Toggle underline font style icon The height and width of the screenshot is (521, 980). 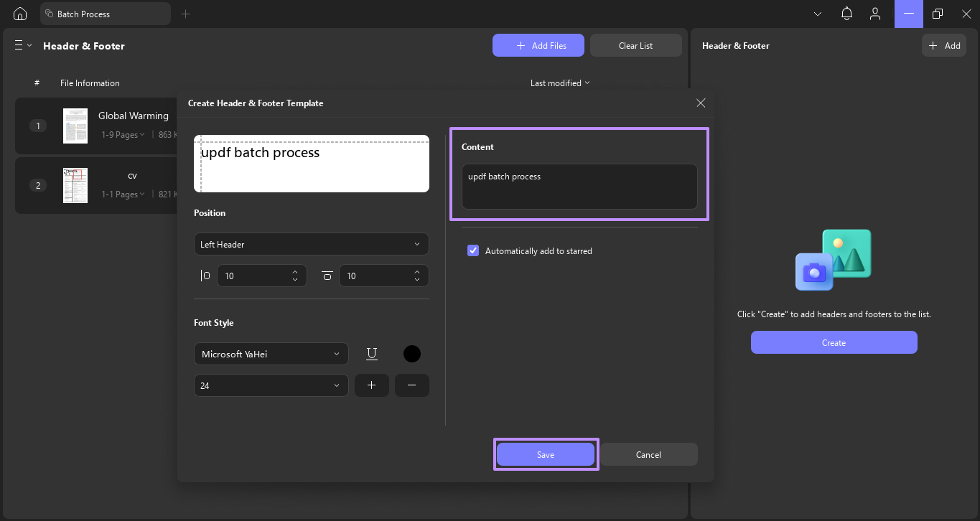tap(372, 354)
